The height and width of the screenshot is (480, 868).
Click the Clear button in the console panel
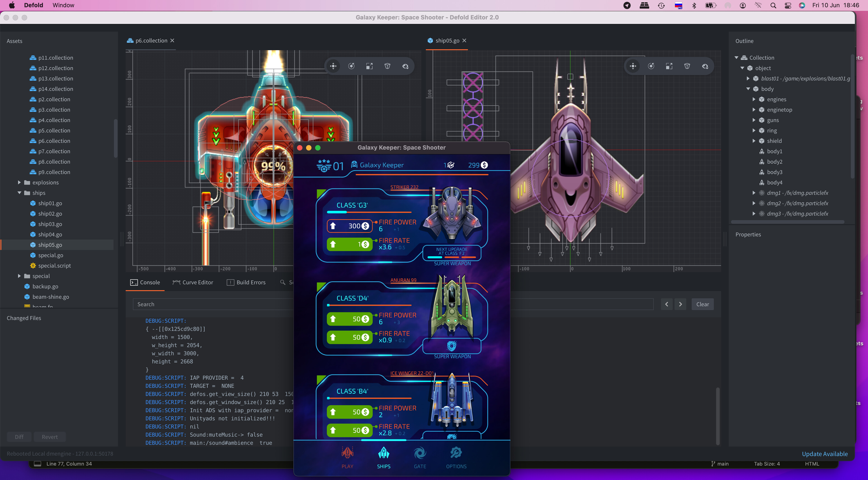[703, 304]
